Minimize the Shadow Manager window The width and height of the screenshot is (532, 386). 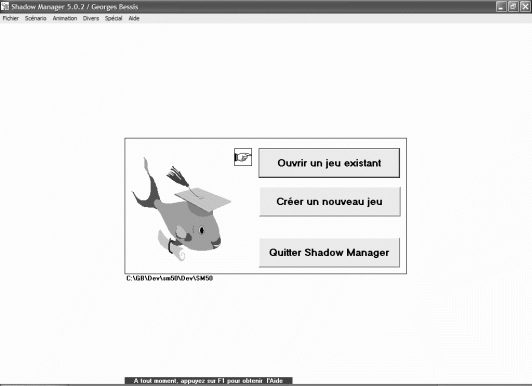click(501, 6)
